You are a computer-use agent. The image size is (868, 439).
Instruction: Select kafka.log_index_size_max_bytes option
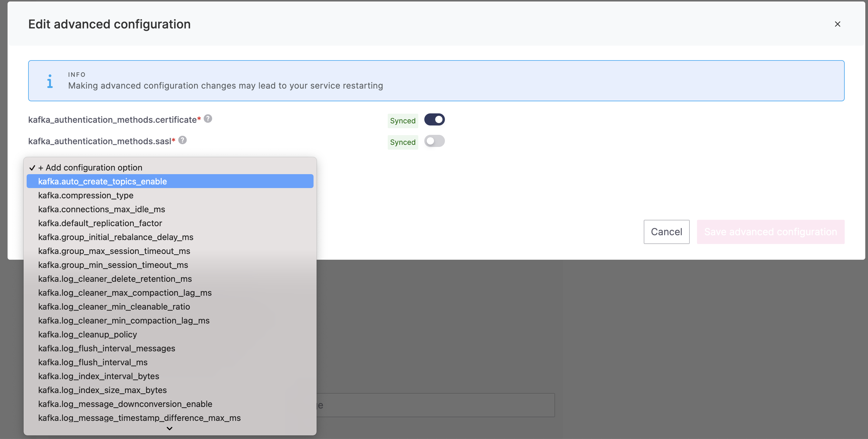point(102,390)
